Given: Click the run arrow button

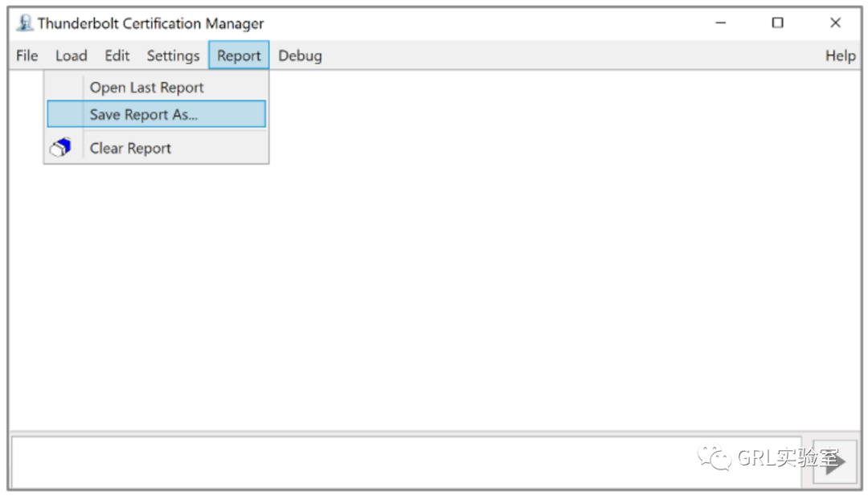Looking at the screenshot, I should 835,461.
